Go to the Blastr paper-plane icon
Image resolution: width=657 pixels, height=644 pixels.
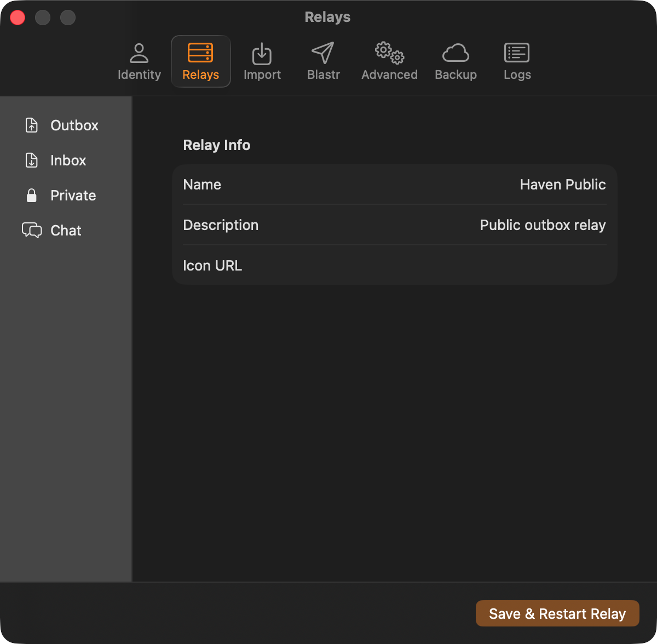click(323, 53)
